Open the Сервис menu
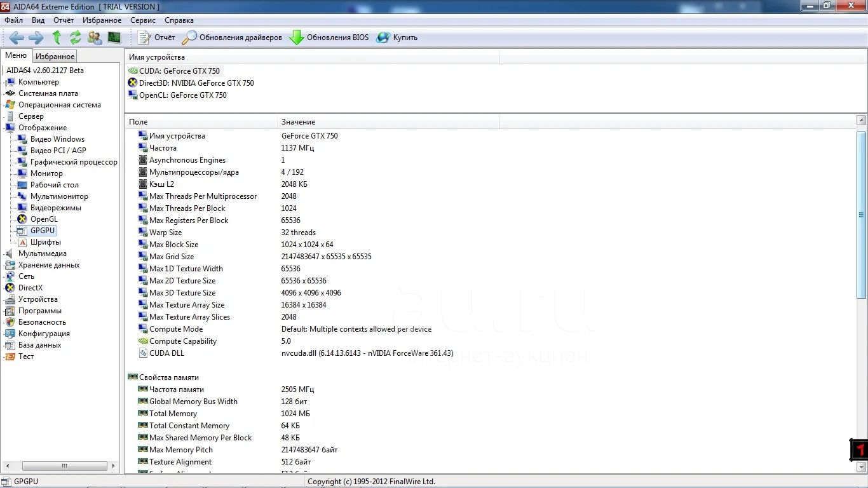868x488 pixels. coord(143,20)
